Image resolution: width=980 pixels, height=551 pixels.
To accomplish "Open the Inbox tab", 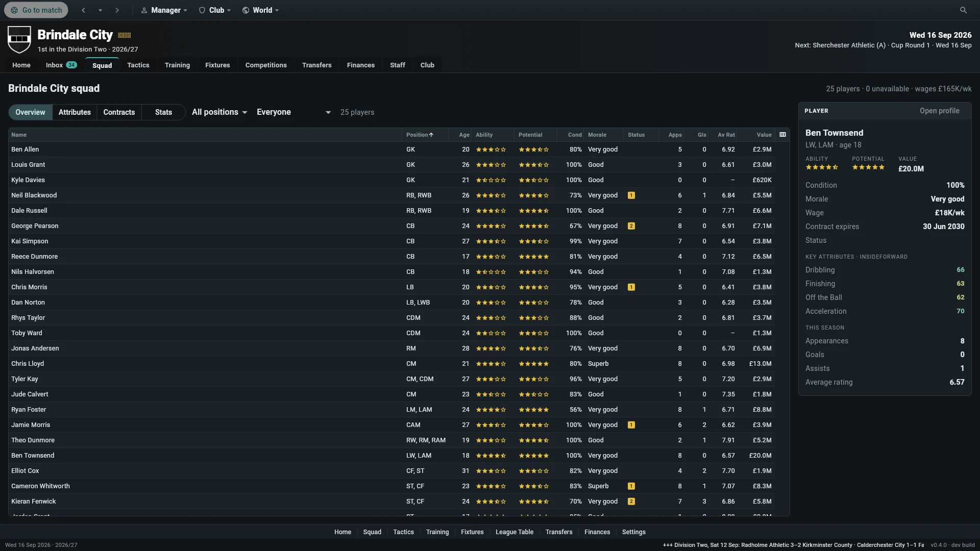I will click(61, 65).
